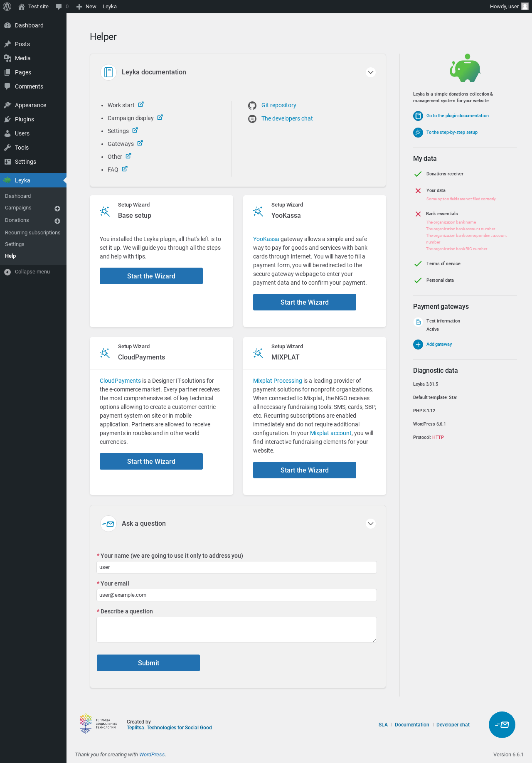Open the Users menu
Viewport: 532px width, 763px height.
[x=33, y=133]
